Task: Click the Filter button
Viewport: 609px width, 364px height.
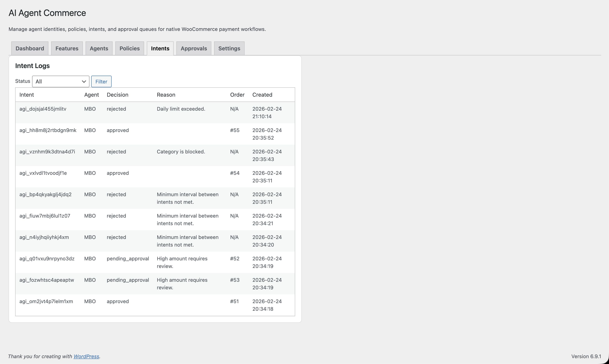Action: 101,81
